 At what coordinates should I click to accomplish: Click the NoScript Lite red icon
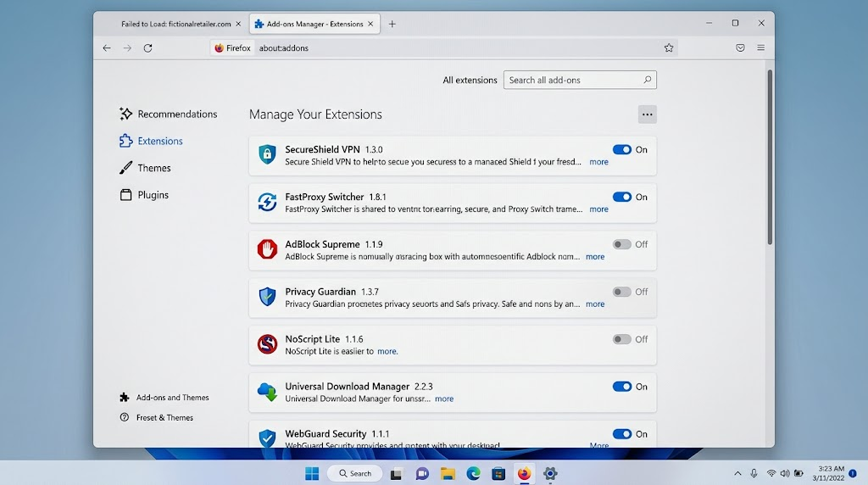267,343
